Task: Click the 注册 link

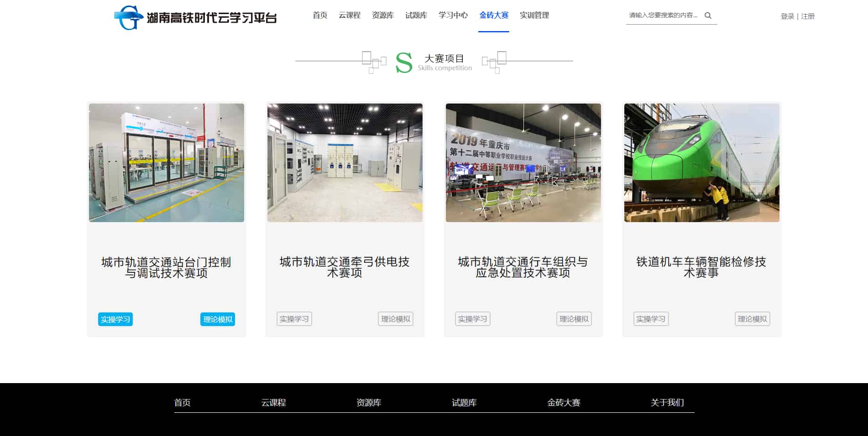Action: (808, 16)
